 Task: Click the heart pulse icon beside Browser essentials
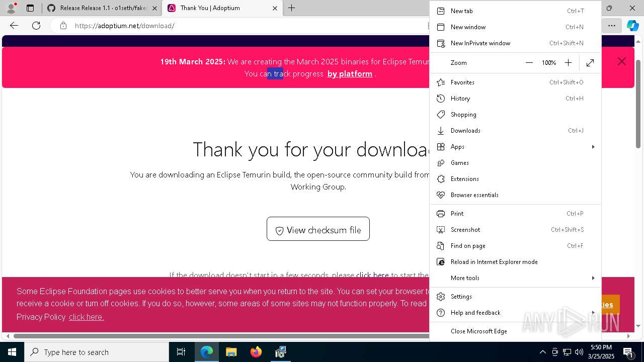pyautogui.click(x=441, y=195)
